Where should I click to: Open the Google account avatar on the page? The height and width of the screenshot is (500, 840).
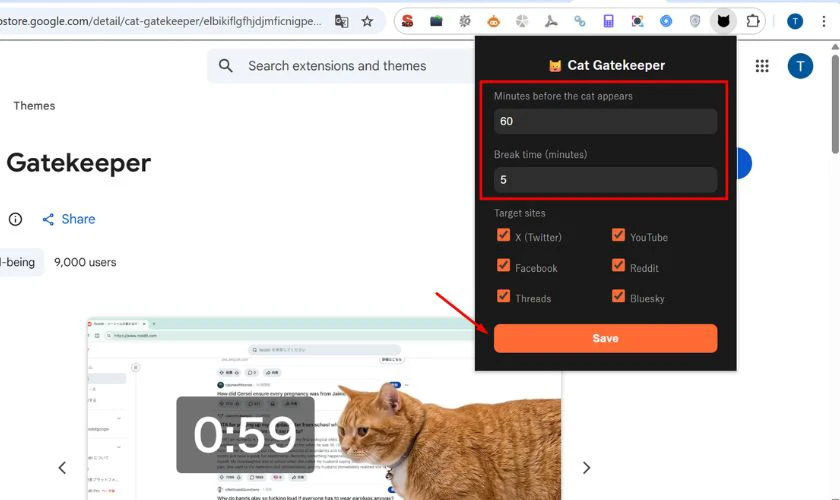click(800, 66)
